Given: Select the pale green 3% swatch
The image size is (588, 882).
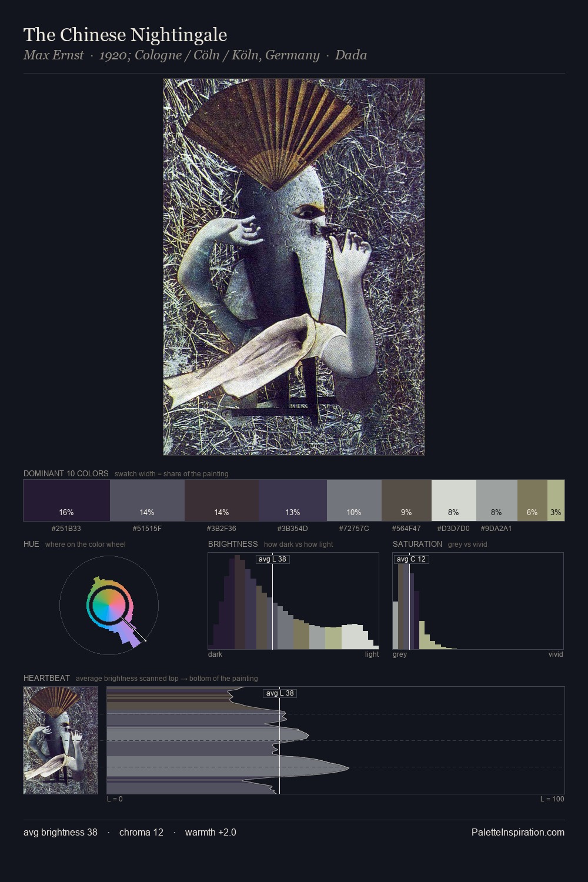Looking at the screenshot, I should tap(556, 500).
